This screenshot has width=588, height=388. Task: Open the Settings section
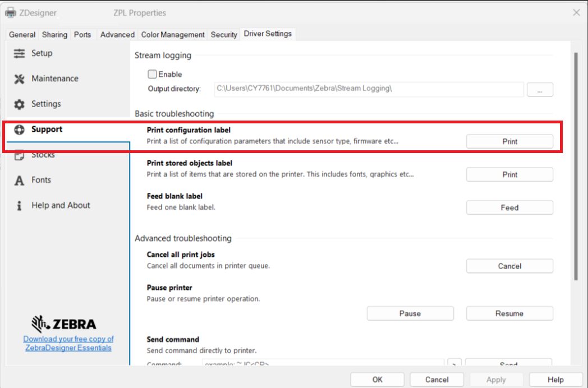47,104
